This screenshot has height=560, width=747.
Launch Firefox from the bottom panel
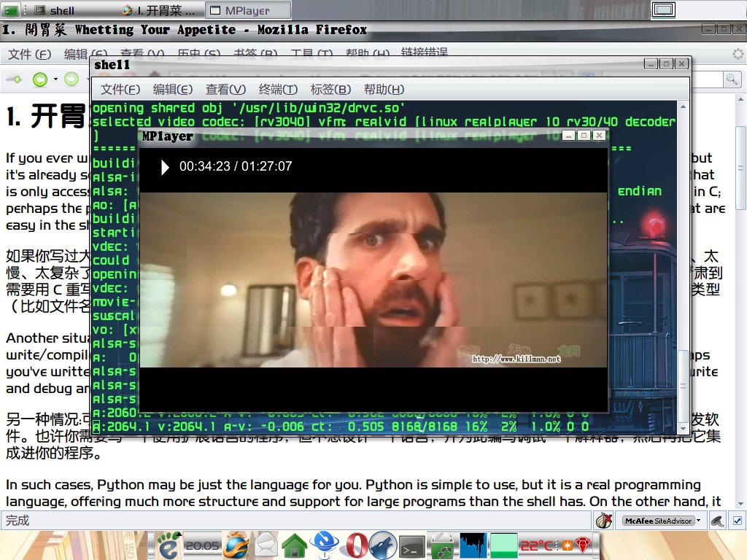pyautogui.click(x=237, y=545)
